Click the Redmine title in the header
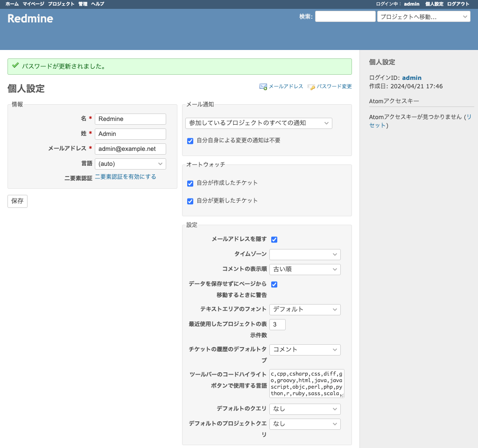This screenshot has width=478, height=448. point(30,19)
